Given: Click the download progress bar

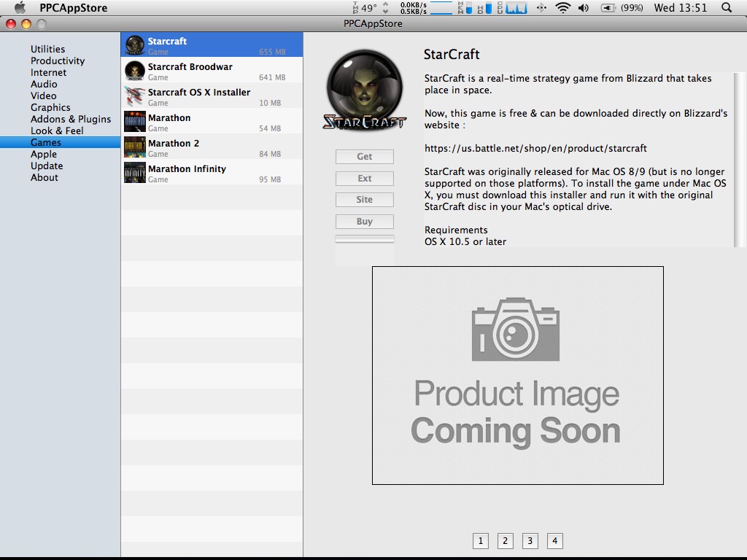Looking at the screenshot, I should coord(365,239).
